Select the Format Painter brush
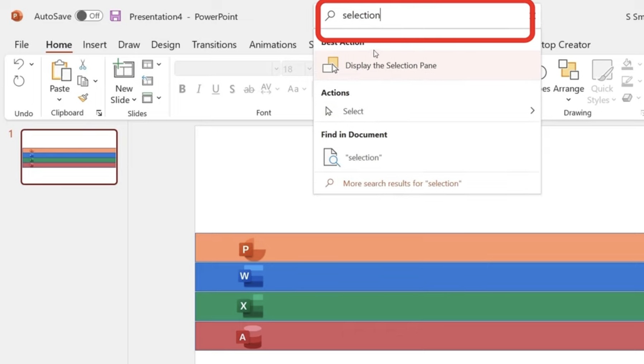This screenshot has width=644, height=364. tap(83, 98)
